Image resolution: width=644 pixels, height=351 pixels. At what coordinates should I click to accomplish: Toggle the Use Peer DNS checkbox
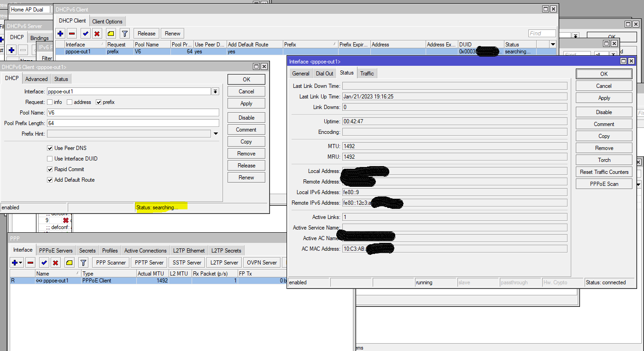(50, 148)
